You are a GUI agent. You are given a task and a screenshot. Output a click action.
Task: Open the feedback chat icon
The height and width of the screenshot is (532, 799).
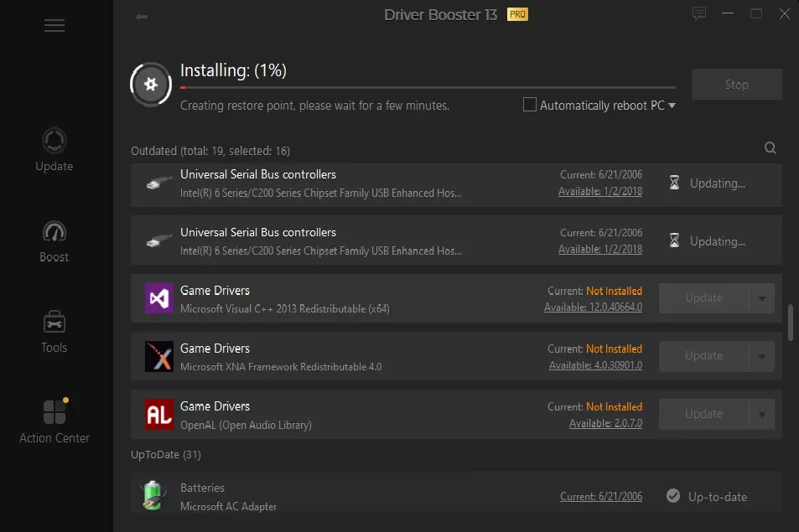(699, 13)
